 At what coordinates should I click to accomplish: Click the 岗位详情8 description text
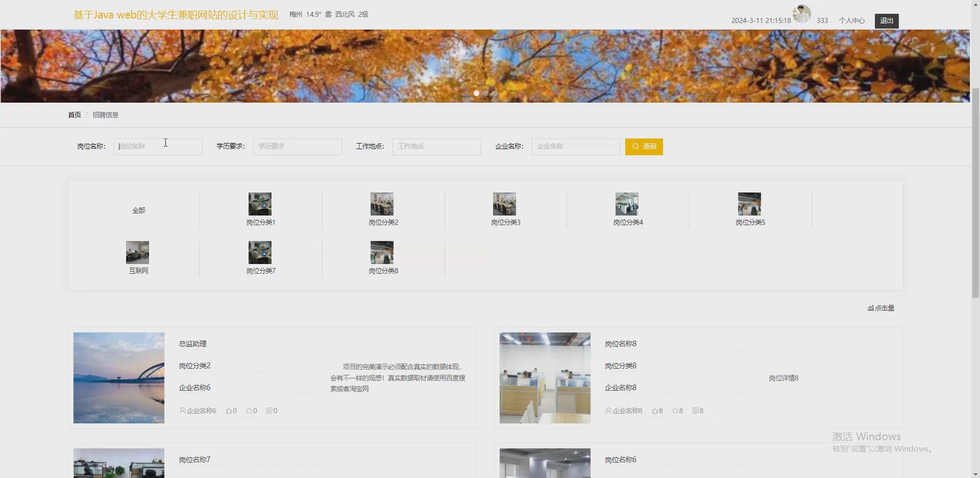tap(783, 378)
